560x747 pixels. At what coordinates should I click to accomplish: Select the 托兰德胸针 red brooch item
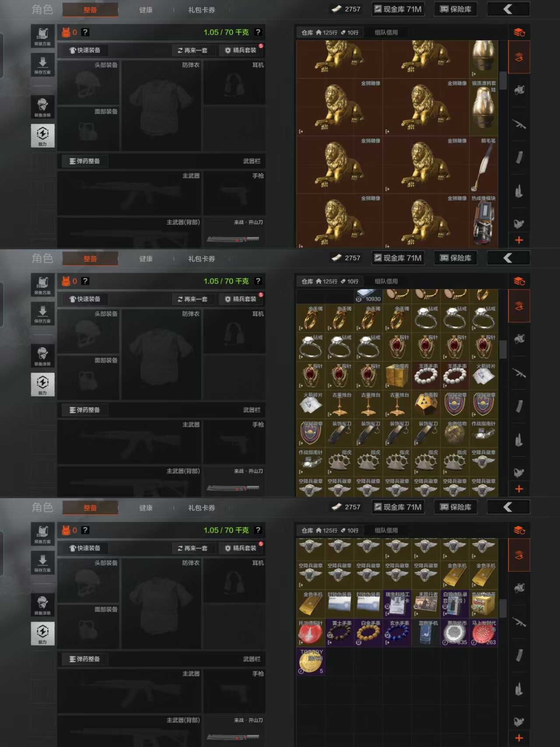(311, 633)
